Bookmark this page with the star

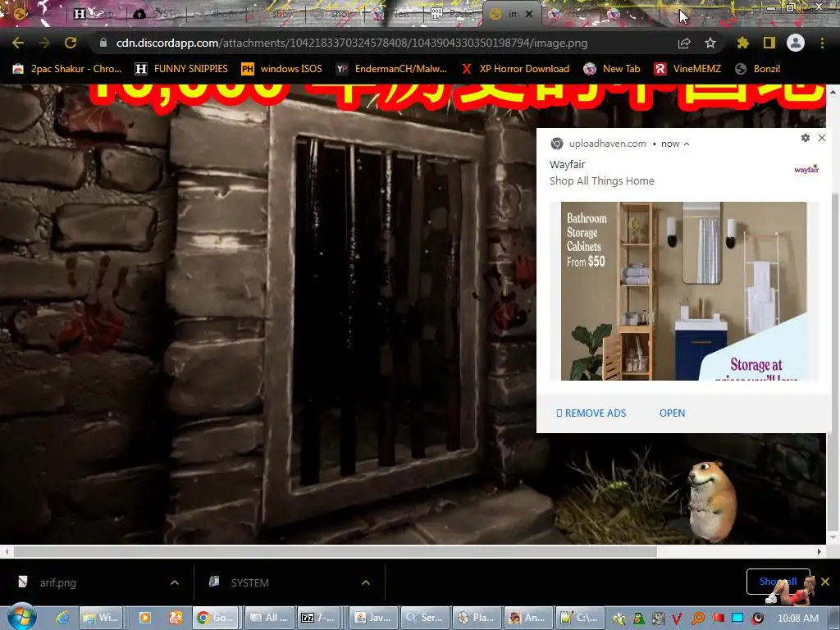tap(710, 43)
